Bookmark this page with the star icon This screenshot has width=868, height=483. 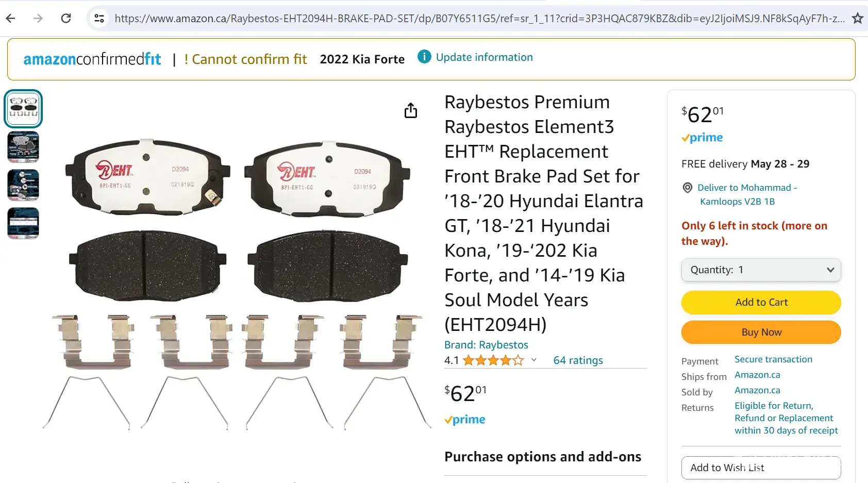(857, 19)
